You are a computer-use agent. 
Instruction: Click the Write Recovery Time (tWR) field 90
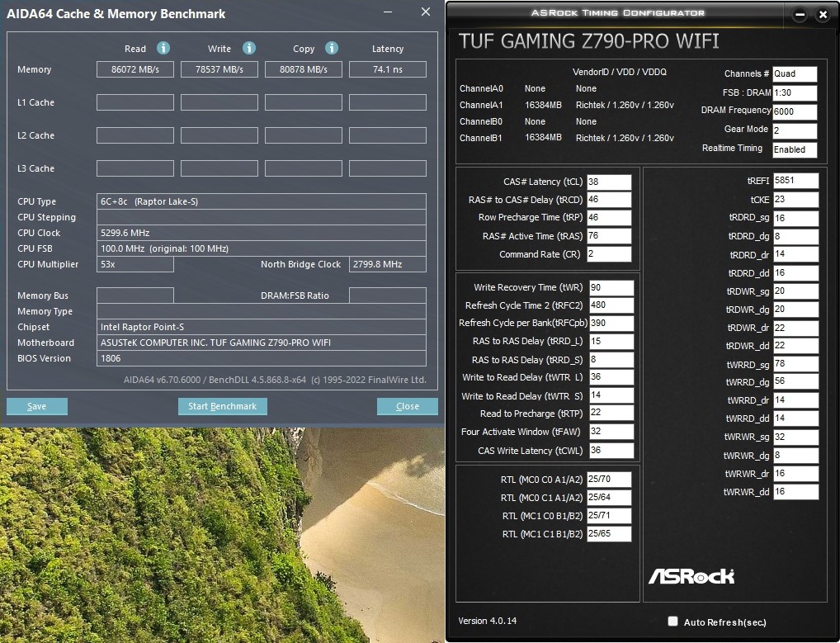[611, 288]
